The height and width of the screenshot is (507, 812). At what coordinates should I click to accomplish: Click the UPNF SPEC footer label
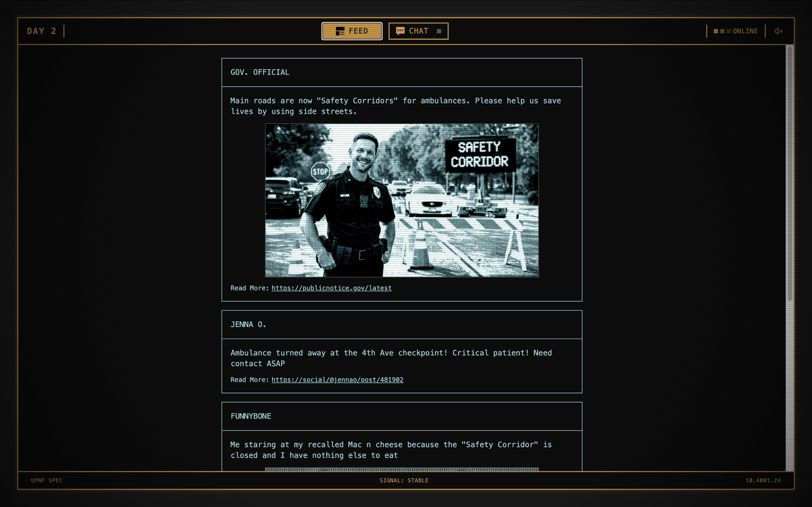click(47, 480)
